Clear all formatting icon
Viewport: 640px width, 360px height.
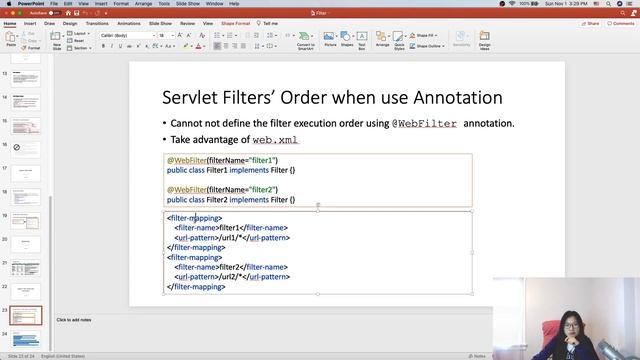coord(202,36)
